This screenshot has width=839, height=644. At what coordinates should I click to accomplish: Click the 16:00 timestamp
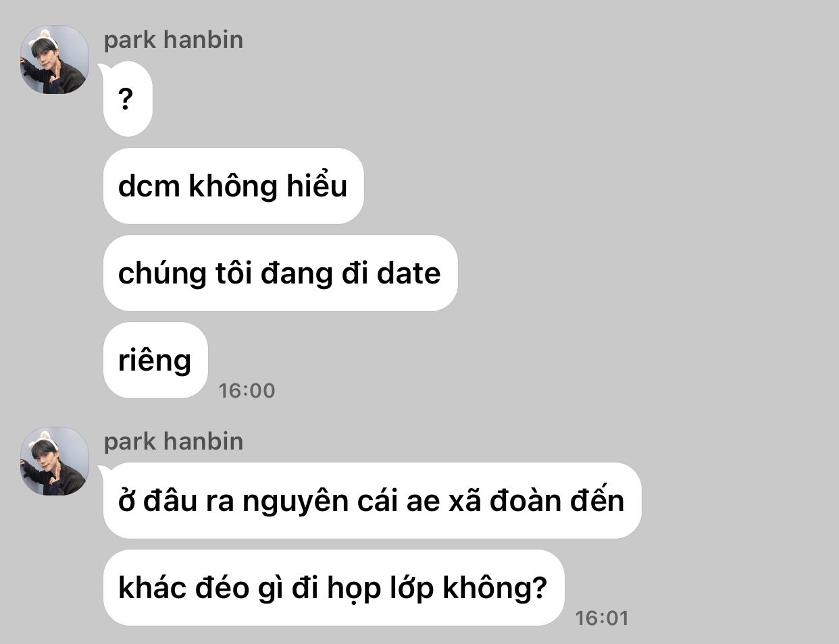(x=247, y=390)
